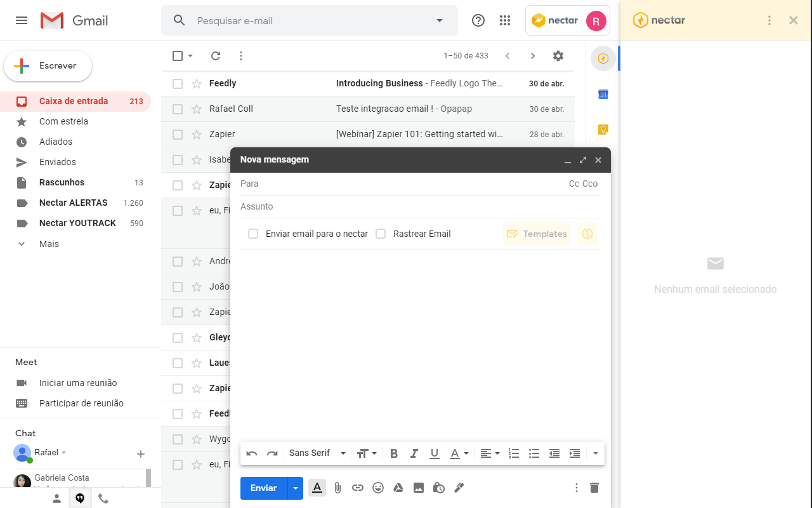812x508 pixels.
Task: Click the Enviar button to send
Action: (263, 488)
